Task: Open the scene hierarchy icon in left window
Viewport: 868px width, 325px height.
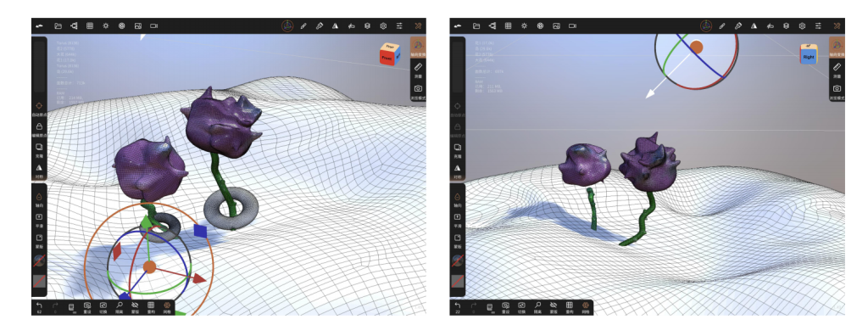Action: pyautogui.click(x=74, y=25)
